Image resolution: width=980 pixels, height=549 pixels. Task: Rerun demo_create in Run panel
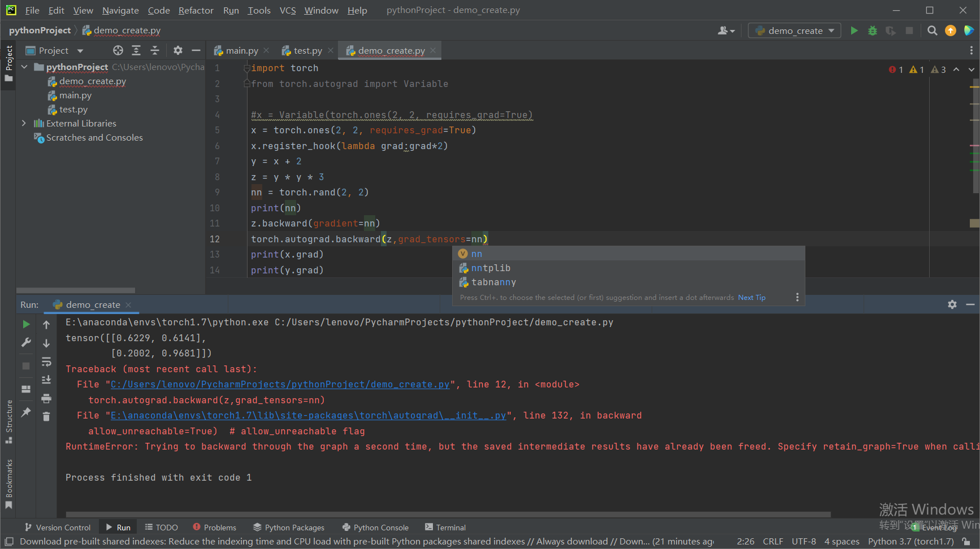tap(26, 324)
